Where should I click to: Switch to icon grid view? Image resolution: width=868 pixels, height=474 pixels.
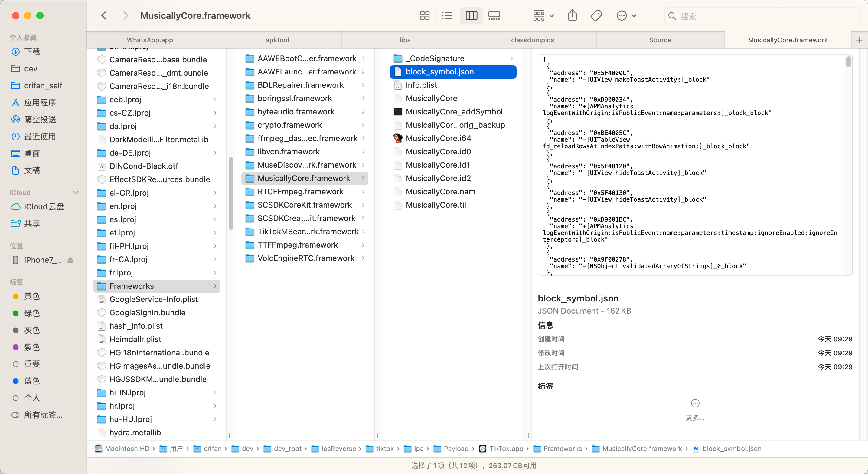point(425,15)
